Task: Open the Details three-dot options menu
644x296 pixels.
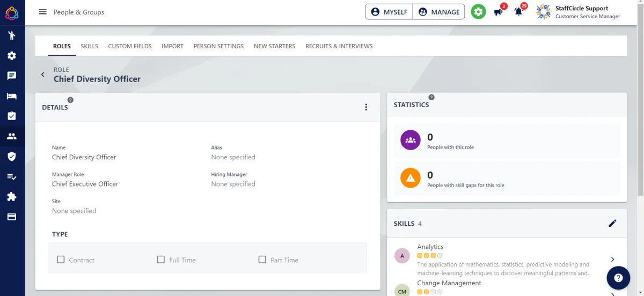Action: tap(366, 107)
